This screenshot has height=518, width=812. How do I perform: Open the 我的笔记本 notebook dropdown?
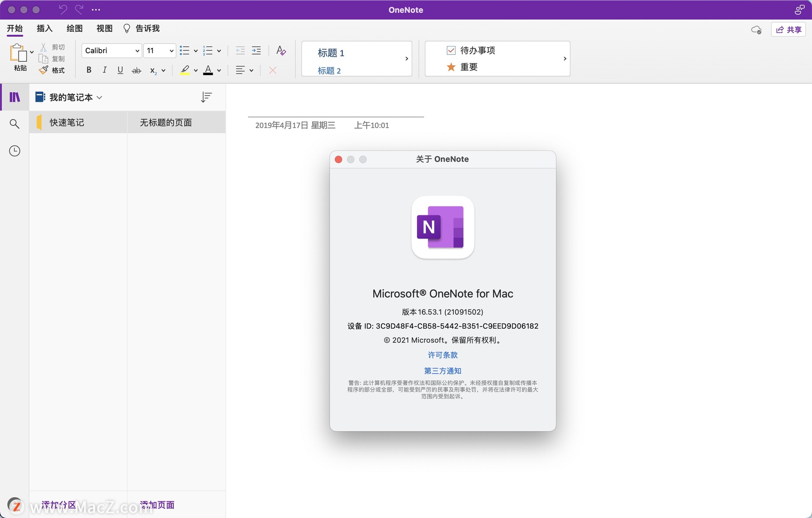tap(69, 97)
